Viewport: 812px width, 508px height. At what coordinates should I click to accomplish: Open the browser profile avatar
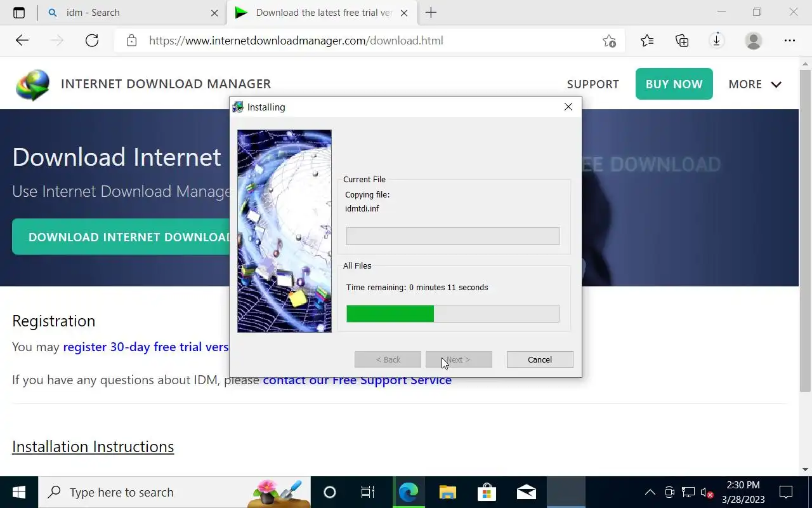point(754,41)
